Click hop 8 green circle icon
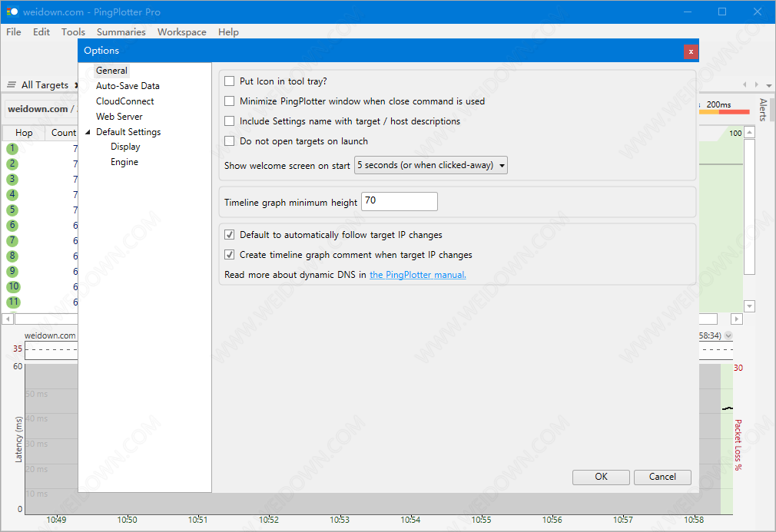The image size is (776, 532). pos(12,256)
